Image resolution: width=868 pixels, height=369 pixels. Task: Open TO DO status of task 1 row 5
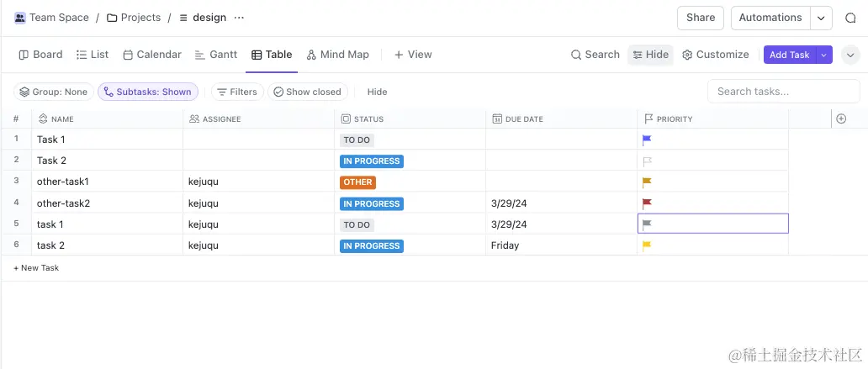coord(357,224)
